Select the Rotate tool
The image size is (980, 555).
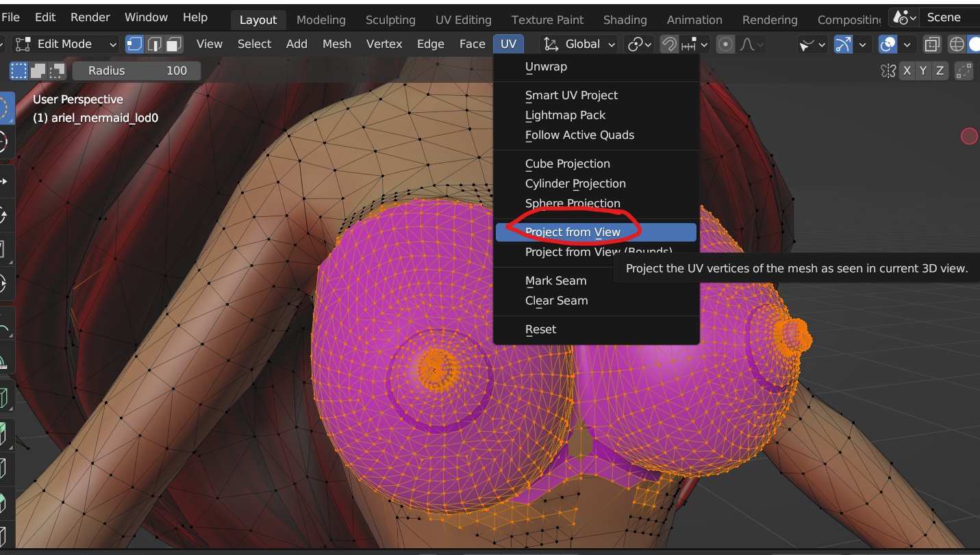point(5,216)
